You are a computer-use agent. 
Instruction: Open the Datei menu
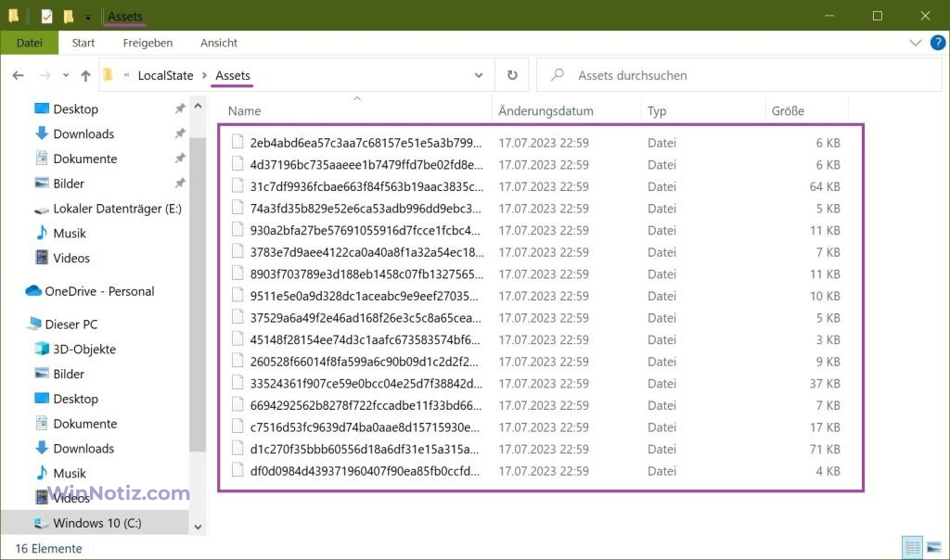point(30,43)
